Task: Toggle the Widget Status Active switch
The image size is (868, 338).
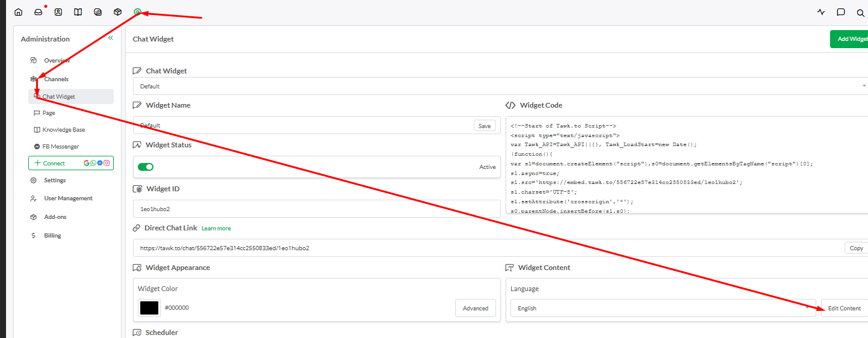Action: [146, 167]
